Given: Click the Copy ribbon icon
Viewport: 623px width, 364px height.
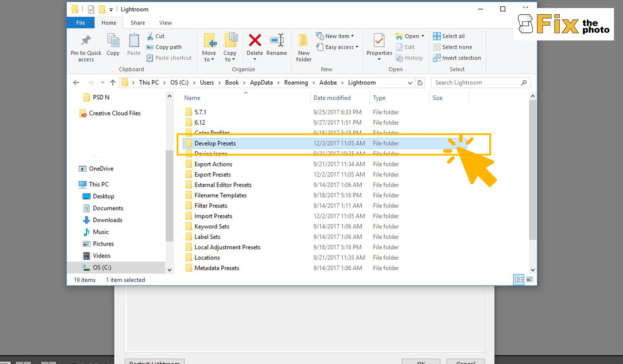Looking at the screenshot, I should tap(113, 40).
